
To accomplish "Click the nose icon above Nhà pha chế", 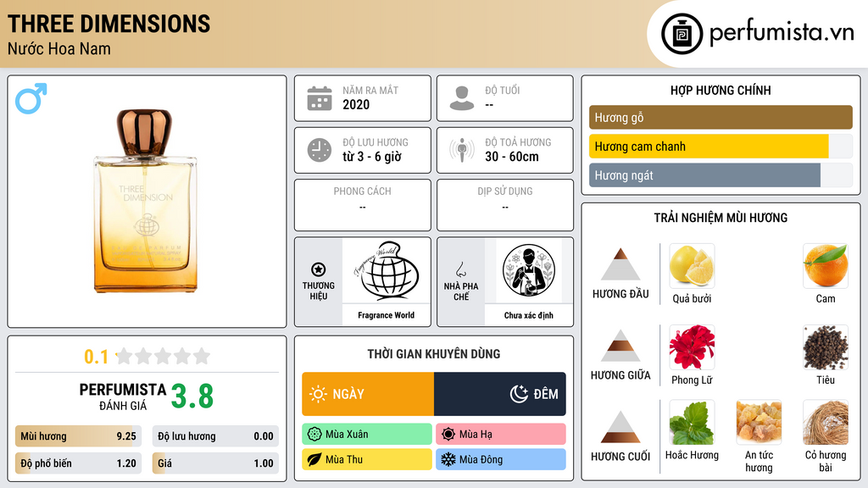I will coord(460,269).
